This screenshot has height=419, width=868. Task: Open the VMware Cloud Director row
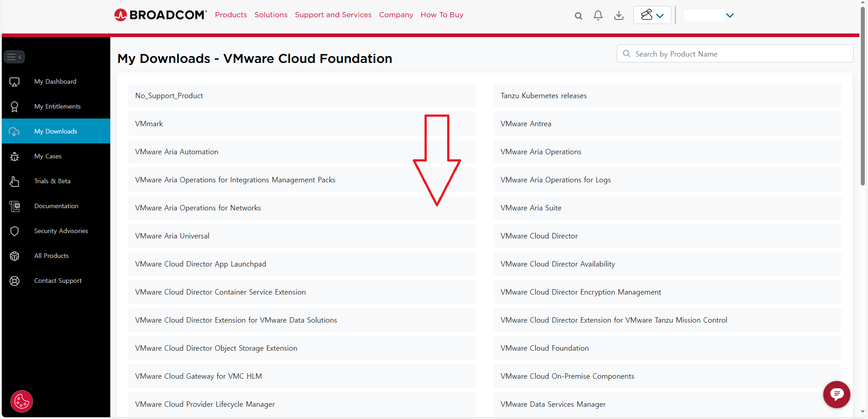(x=667, y=236)
